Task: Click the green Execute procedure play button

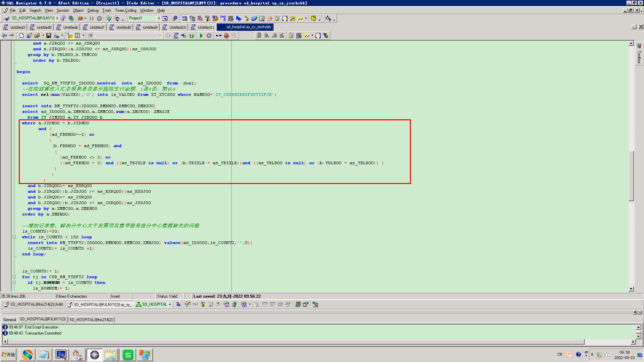Action: (201, 36)
